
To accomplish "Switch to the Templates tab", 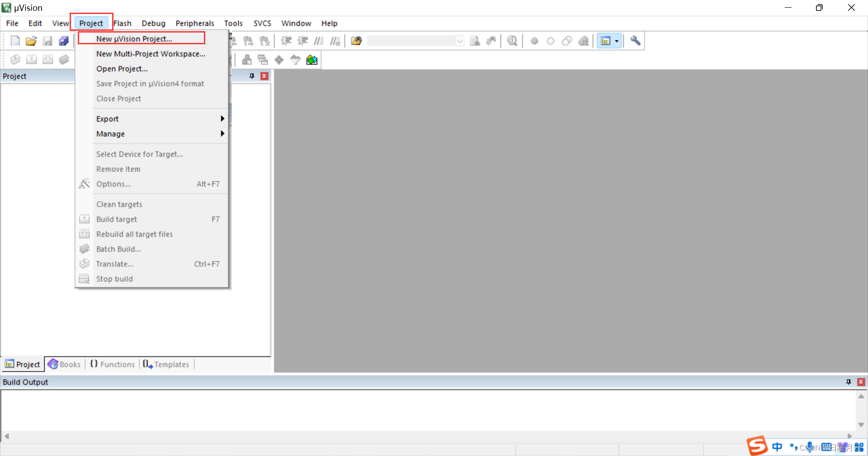I will pyautogui.click(x=166, y=364).
